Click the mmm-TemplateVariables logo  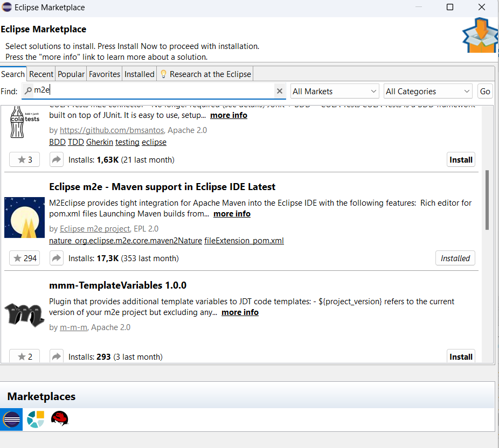[24, 316]
